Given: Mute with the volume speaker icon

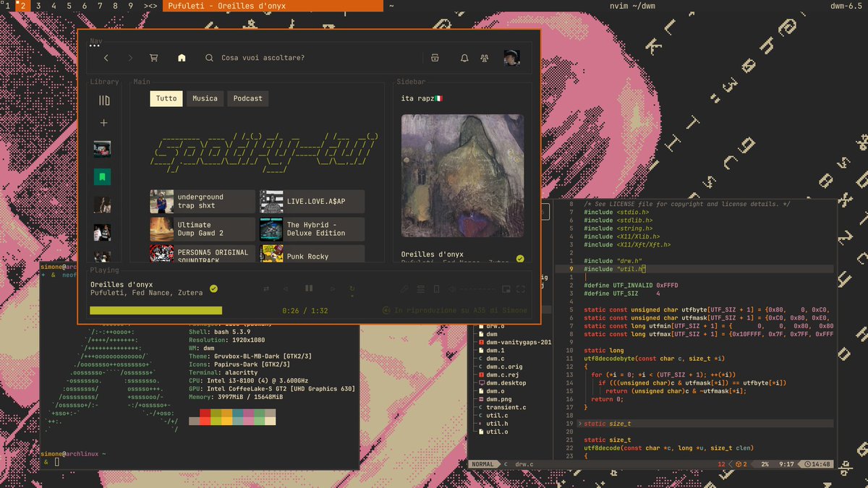Looking at the screenshot, I should tap(451, 289).
